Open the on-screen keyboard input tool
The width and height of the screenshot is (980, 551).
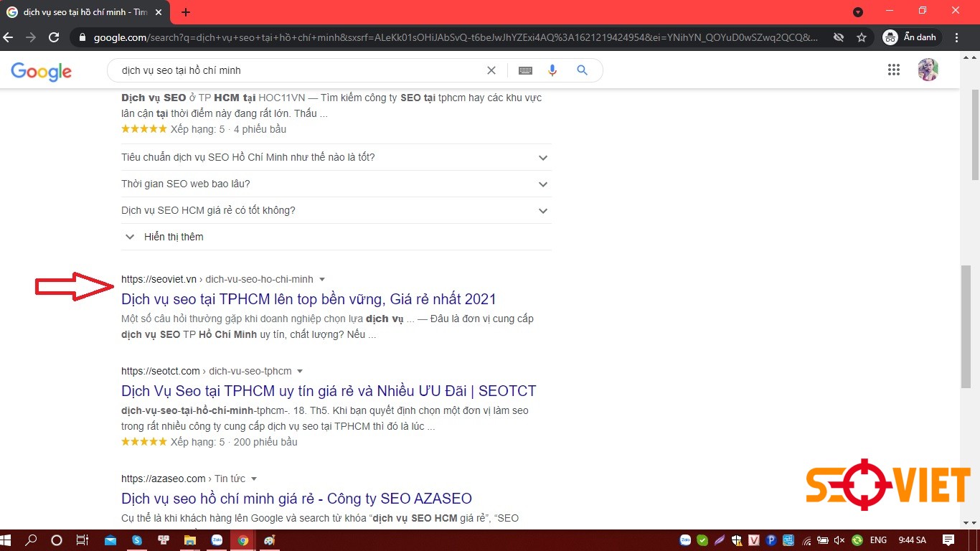(525, 70)
